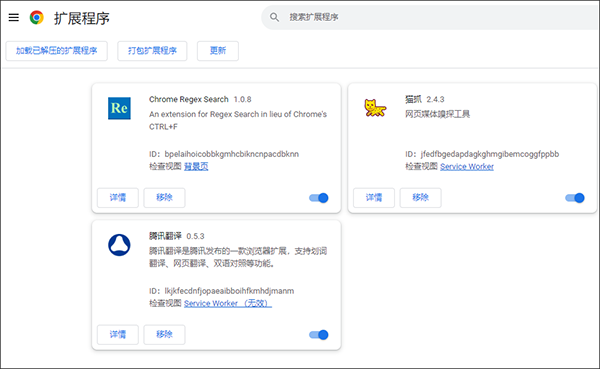Open 详情 for 猫抓 extension
The width and height of the screenshot is (600, 369).
pos(374,198)
